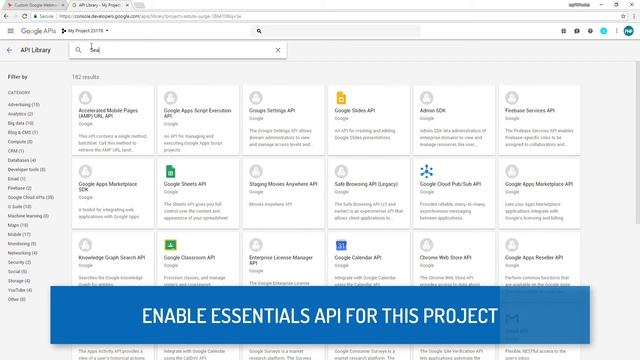This screenshot has width=640, height=360.
Task: Filter by Other category
Action: (16, 299)
